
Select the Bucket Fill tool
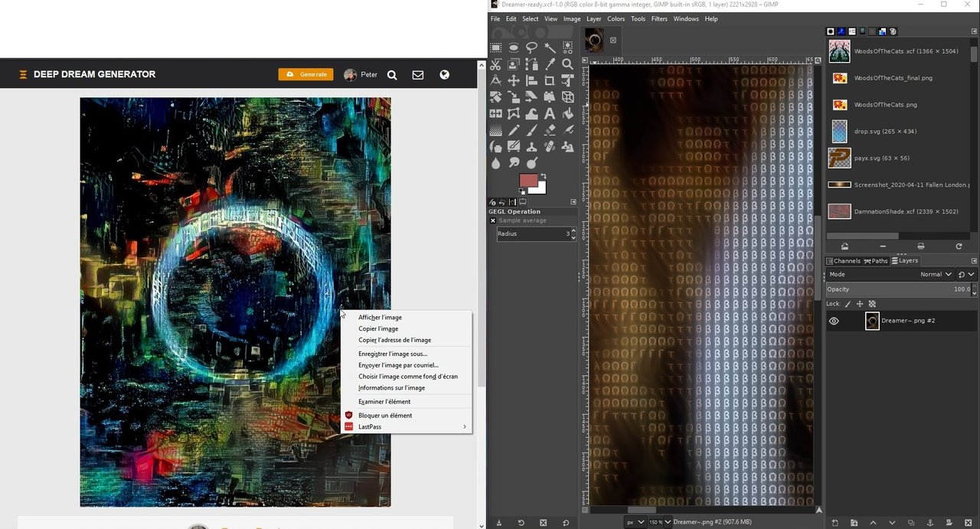pyautogui.click(x=567, y=114)
